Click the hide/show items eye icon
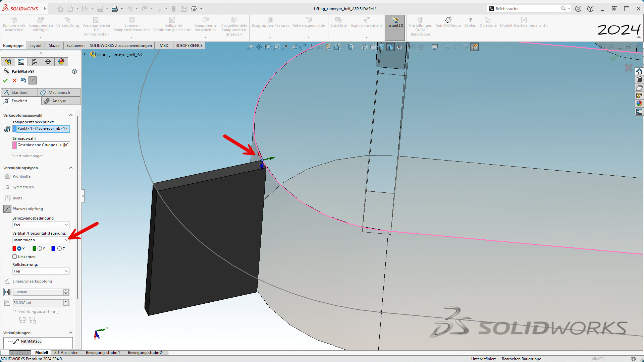 (x=399, y=47)
